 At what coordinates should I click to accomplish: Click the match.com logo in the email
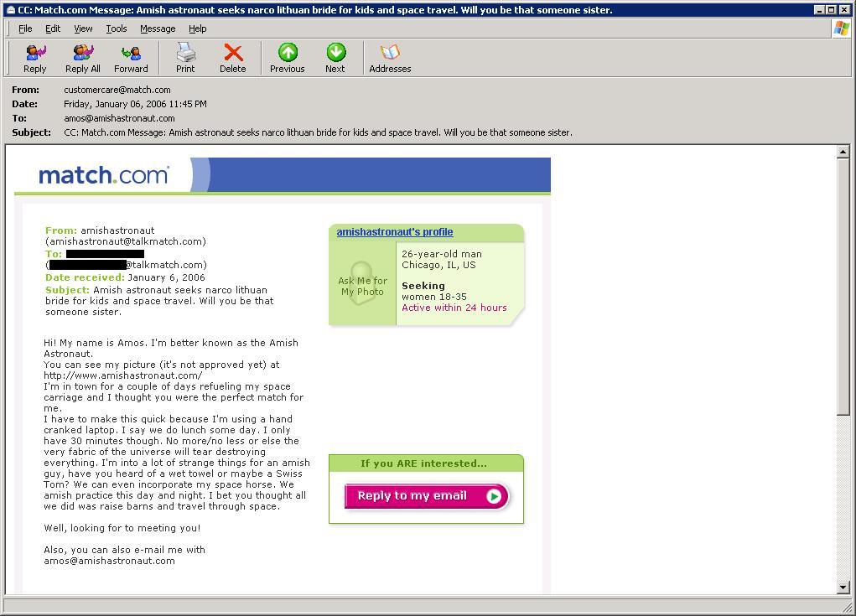[x=104, y=175]
